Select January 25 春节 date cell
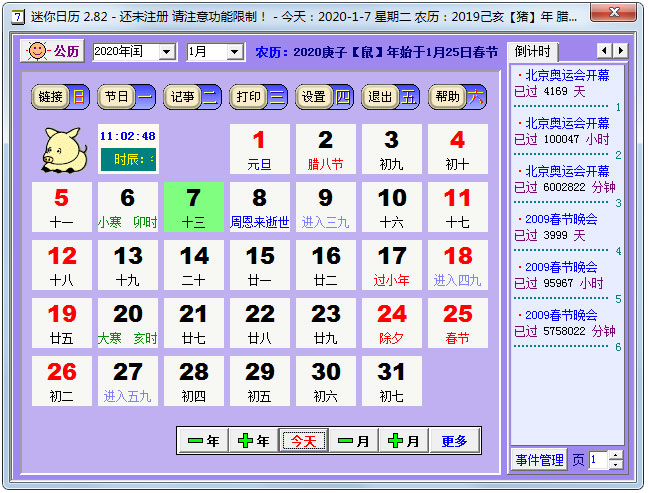This screenshot has width=649, height=493. tap(458, 323)
